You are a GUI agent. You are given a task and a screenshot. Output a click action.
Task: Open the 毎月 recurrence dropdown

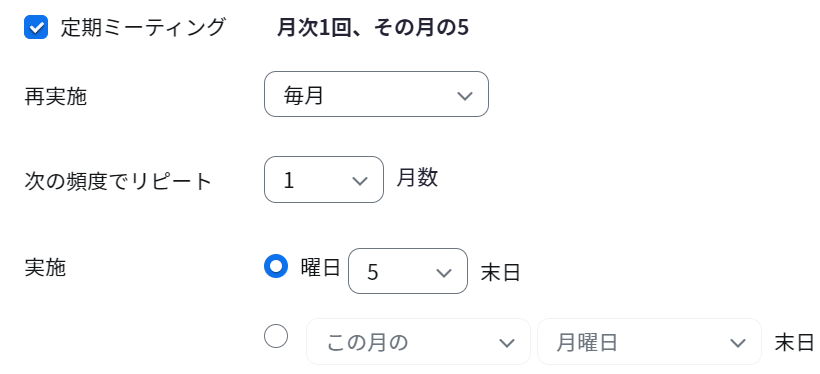point(376,94)
